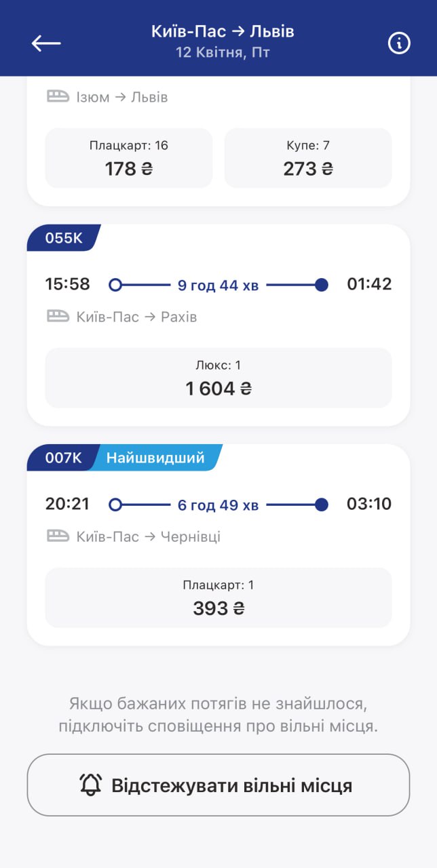Image resolution: width=437 pixels, height=868 pixels.
Task: Select Купе 273 ₴ ticket option
Action: click(x=308, y=158)
